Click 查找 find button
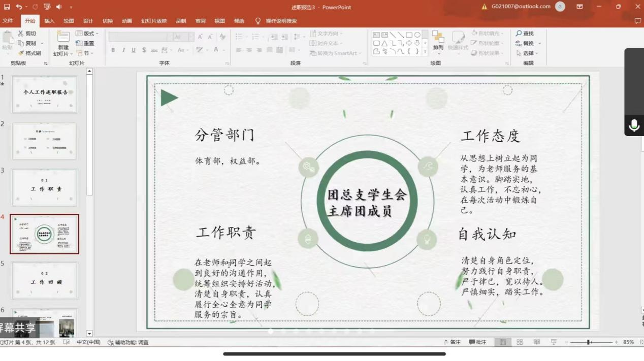 click(525, 34)
